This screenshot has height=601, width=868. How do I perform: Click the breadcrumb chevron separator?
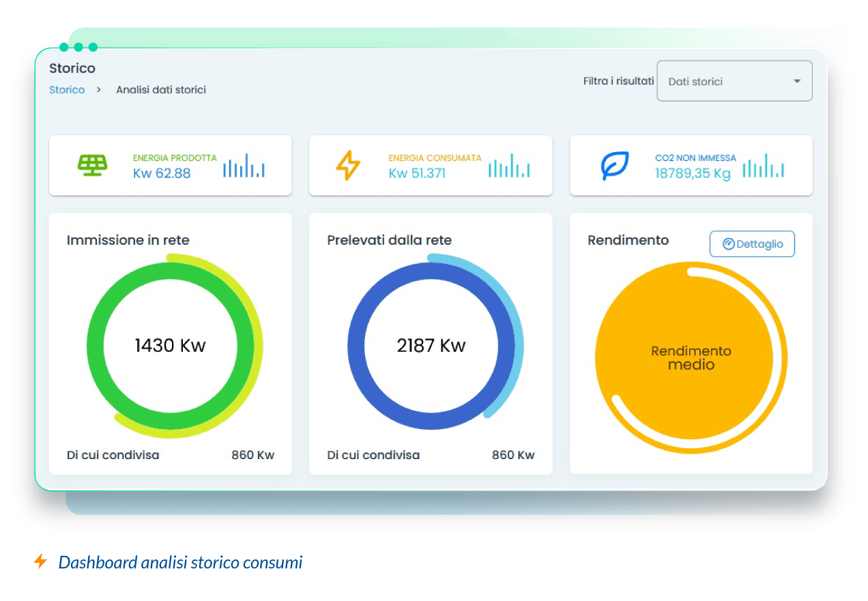[99, 90]
